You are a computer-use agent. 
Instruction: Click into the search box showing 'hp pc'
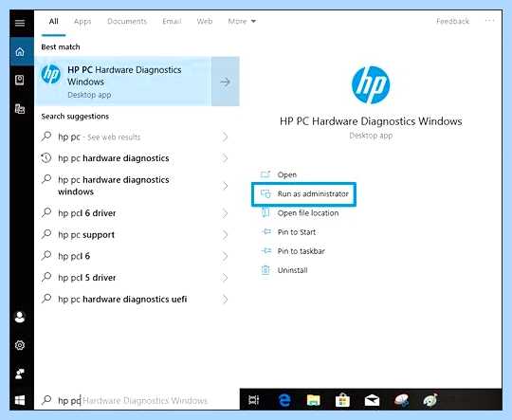click(x=137, y=400)
